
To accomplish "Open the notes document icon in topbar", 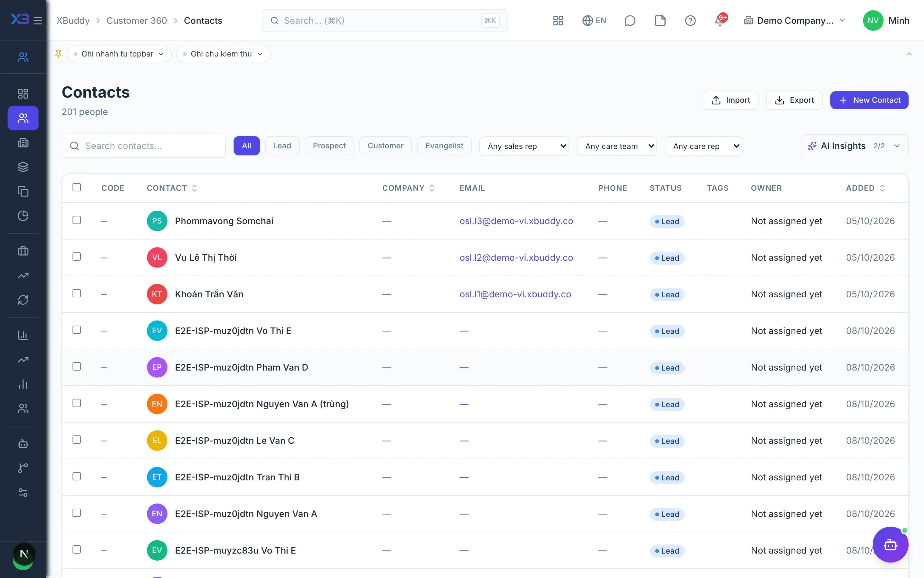I will (660, 21).
